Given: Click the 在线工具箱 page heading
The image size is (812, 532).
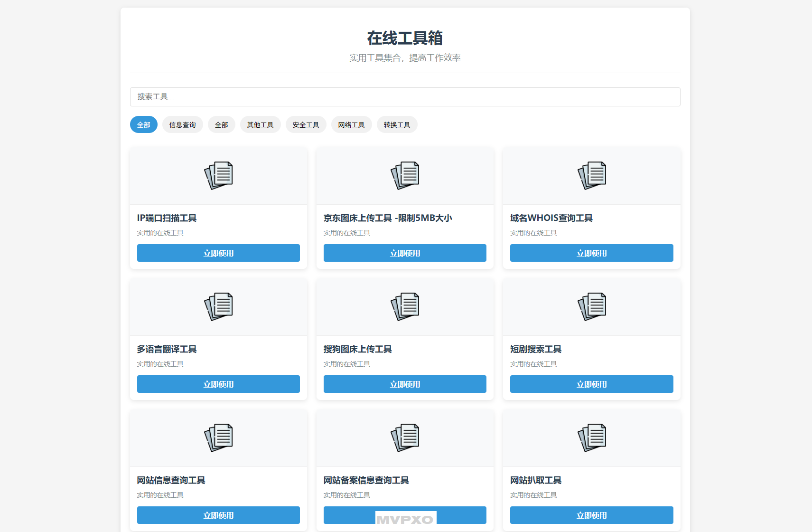Looking at the screenshot, I should (405, 38).
